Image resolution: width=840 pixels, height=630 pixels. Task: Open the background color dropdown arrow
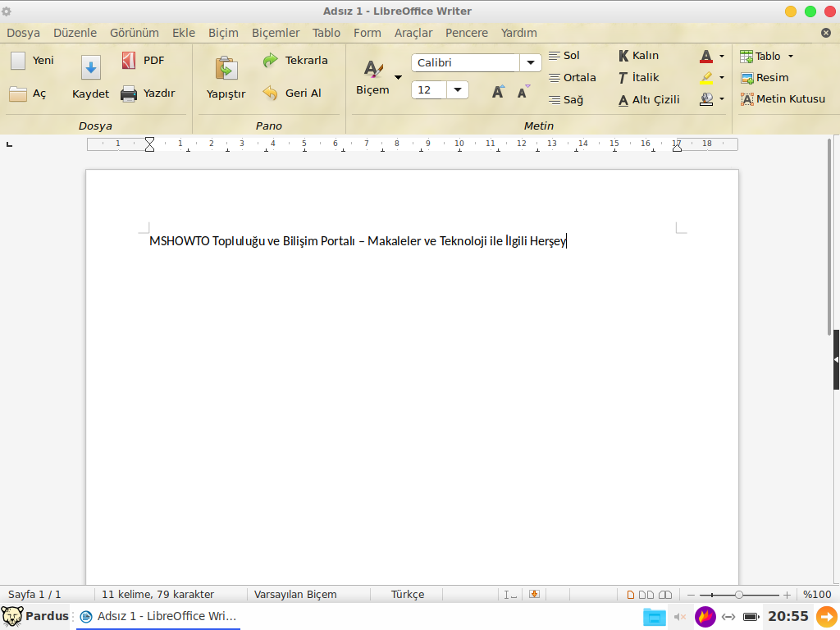point(722,99)
